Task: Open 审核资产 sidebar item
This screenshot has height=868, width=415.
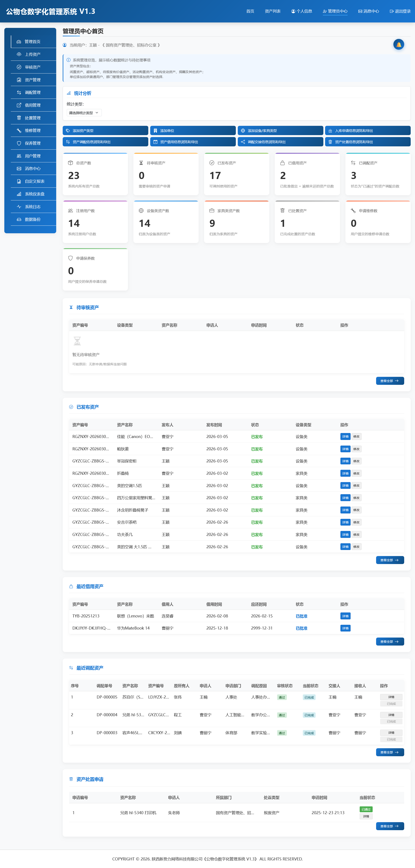Action: (x=33, y=67)
